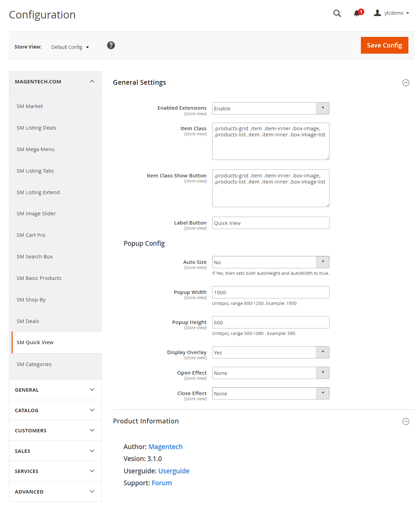The image size is (420, 513).
Task: Open the notifications bell icon
Action: click(357, 13)
